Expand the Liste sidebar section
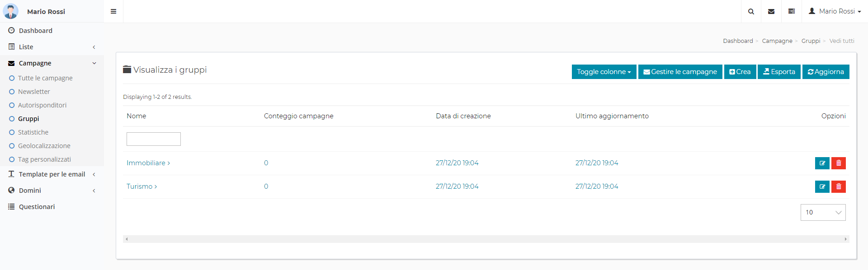 (52, 47)
